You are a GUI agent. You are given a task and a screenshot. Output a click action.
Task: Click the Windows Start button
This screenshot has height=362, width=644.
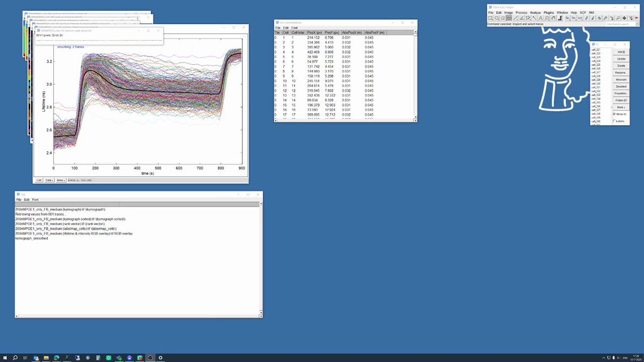[x=5, y=357]
